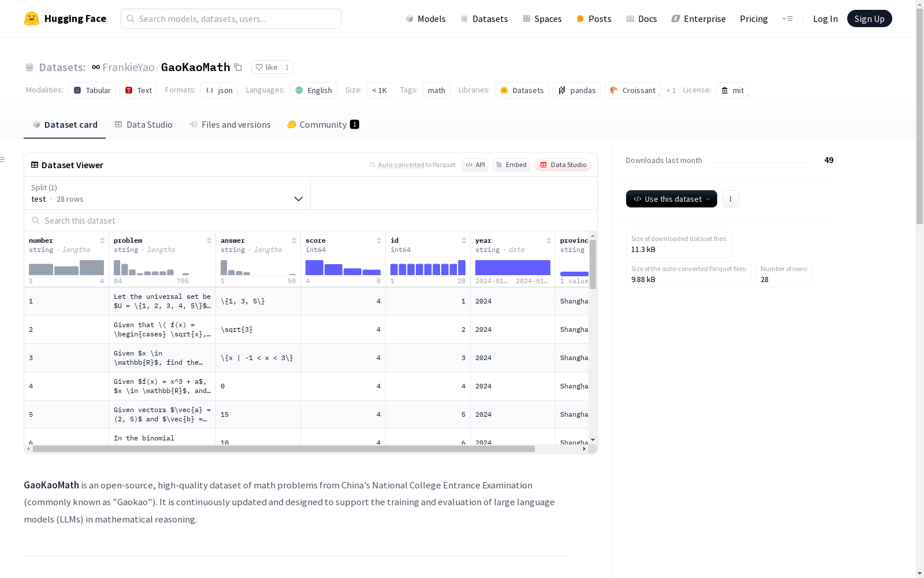
Task: Click the Embed button
Action: pyautogui.click(x=511, y=165)
